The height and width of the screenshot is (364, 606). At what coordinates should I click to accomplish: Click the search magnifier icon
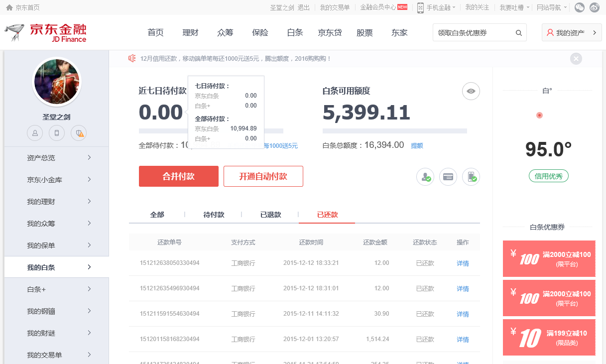point(518,33)
